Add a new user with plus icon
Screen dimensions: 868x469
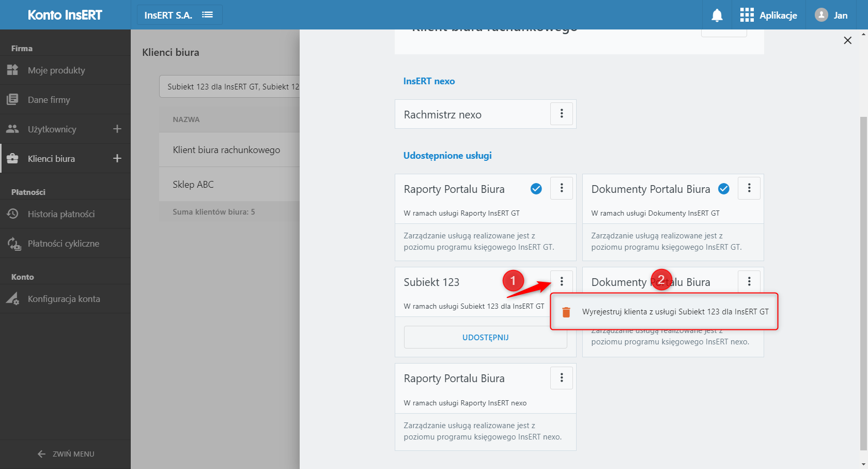(x=117, y=129)
